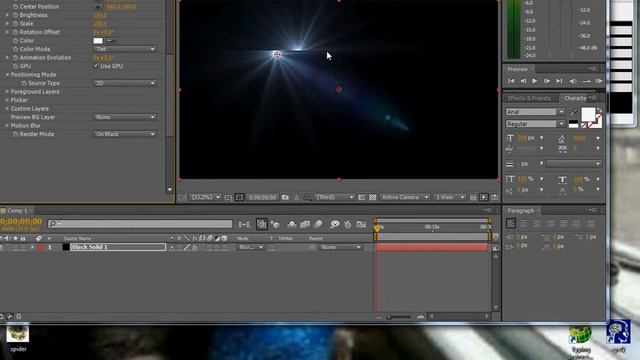
Task: Expand the Custom Layers group
Action: pos(7,109)
